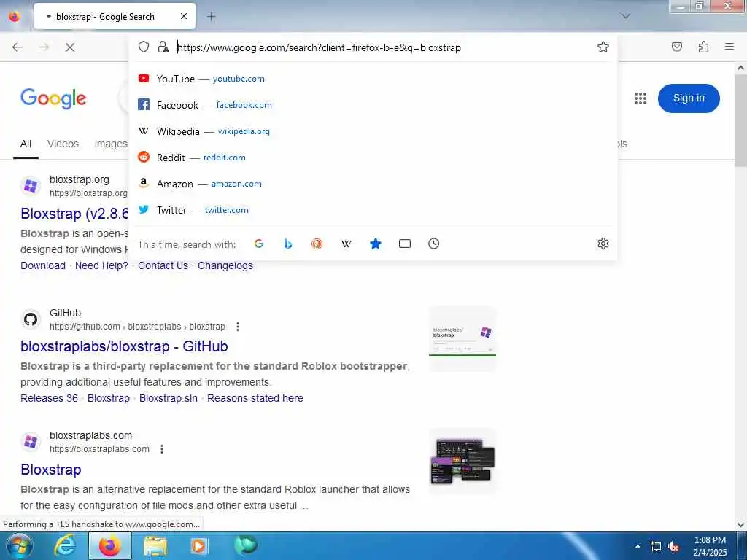Screen dimensions: 747x560
Task: Select Amazon suggestion in address dropdown
Action: coord(373,183)
